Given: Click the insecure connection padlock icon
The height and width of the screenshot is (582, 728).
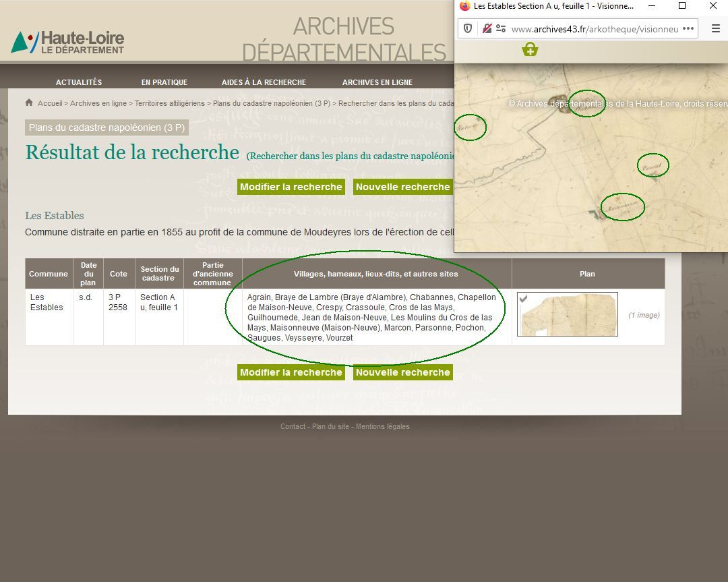Looking at the screenshot, I should click(x=487, y=29).
